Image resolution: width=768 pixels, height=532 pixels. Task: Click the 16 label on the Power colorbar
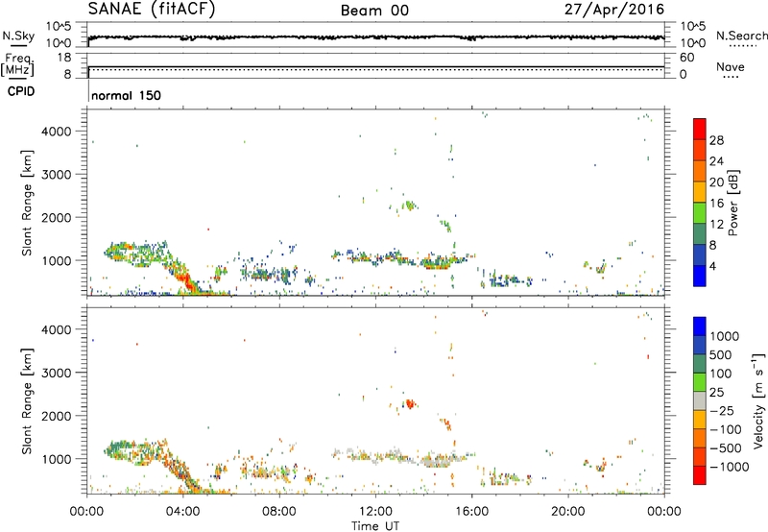pos(716,204)
